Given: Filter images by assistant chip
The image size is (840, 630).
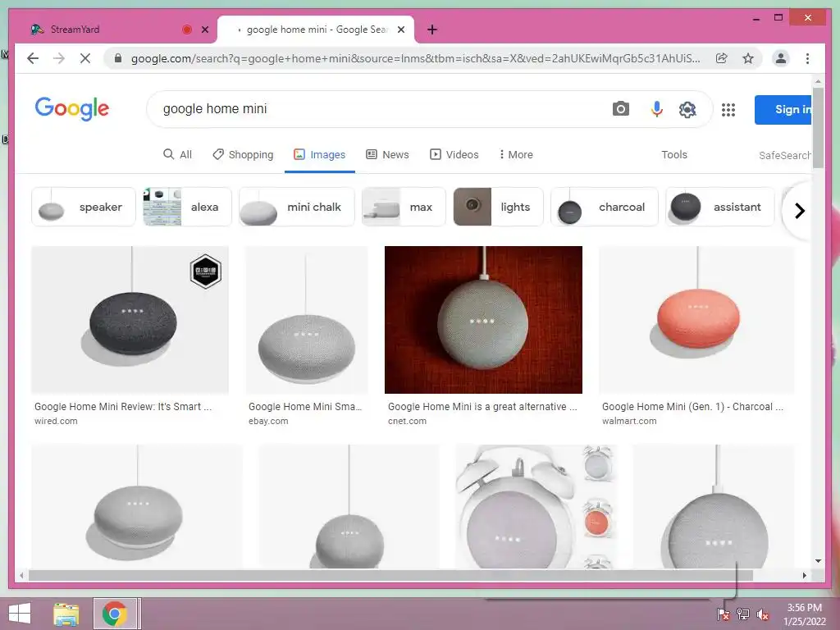Looking at the screenshot, I should pyautogui.click(x=720, y=207).
